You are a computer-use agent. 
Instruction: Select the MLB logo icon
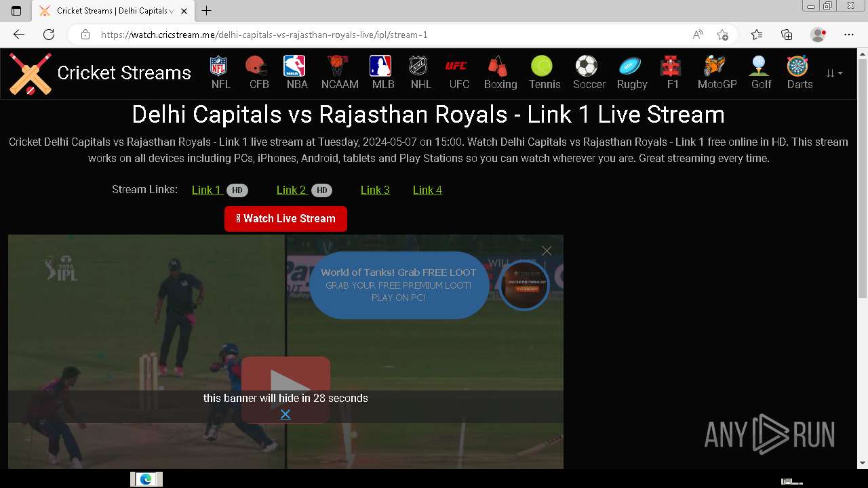(380, 66)
